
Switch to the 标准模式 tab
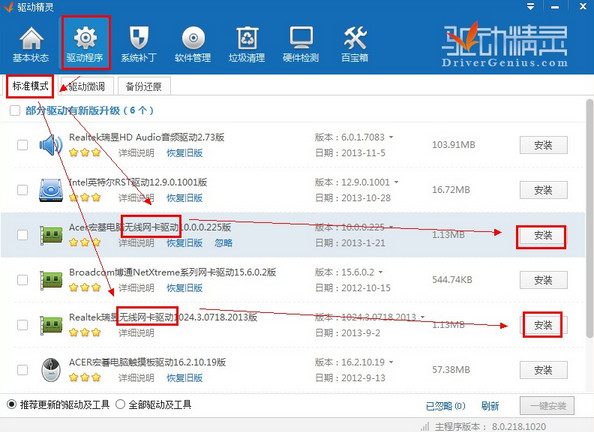(x=30, y=86)
